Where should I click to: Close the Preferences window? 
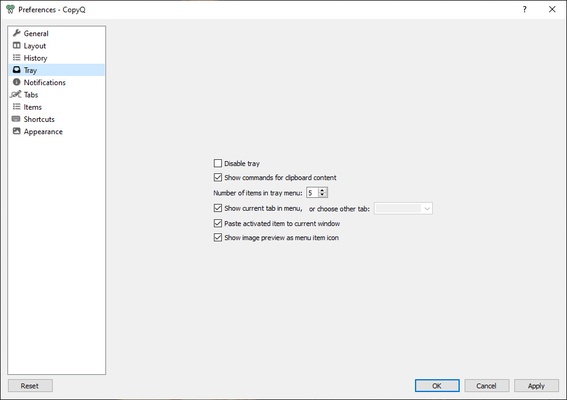point(552,9)
